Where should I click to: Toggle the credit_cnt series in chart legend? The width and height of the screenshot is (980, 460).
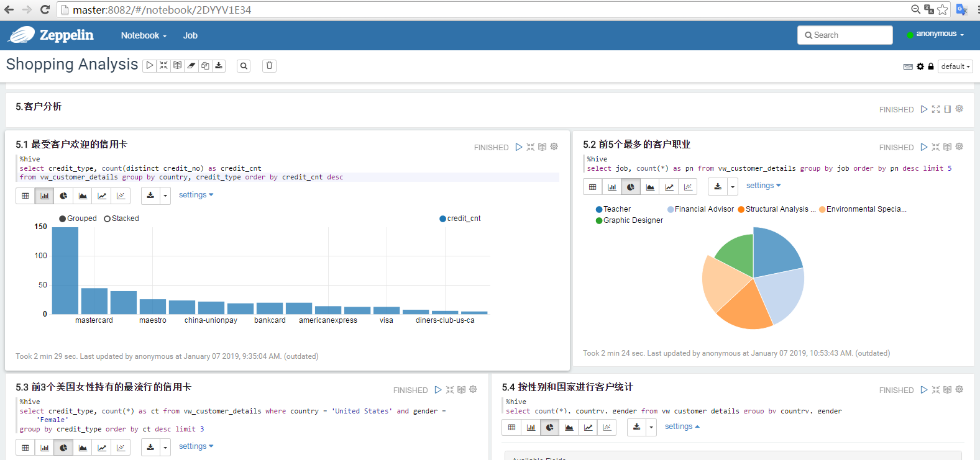click(x=442, y=219)
